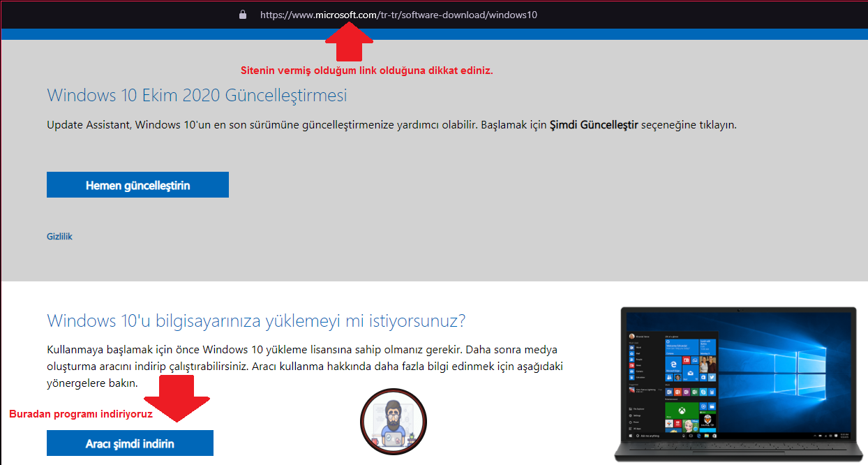Click the "Aracı şimdi indirin" button
Image resolution: width=868 pixels, height=465 pixels.
pyautogui.click(x=130, y=443)
